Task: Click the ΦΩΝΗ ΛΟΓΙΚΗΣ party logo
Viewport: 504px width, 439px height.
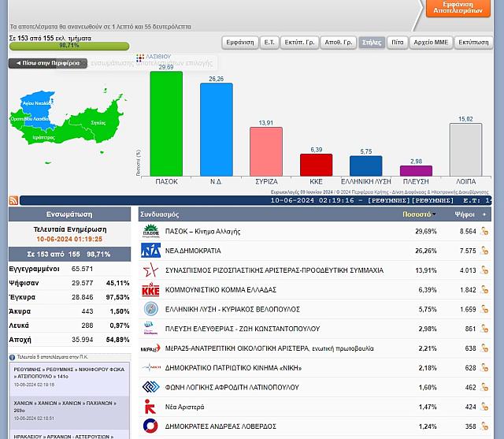Action: (150, 387)
